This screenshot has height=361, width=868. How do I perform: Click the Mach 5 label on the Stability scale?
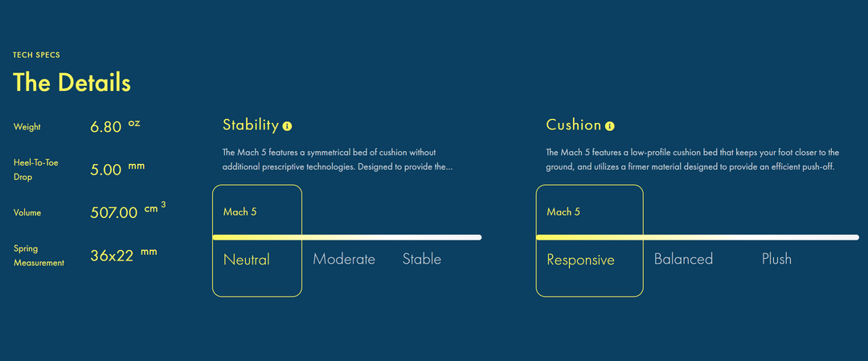(x=240, y=212)
